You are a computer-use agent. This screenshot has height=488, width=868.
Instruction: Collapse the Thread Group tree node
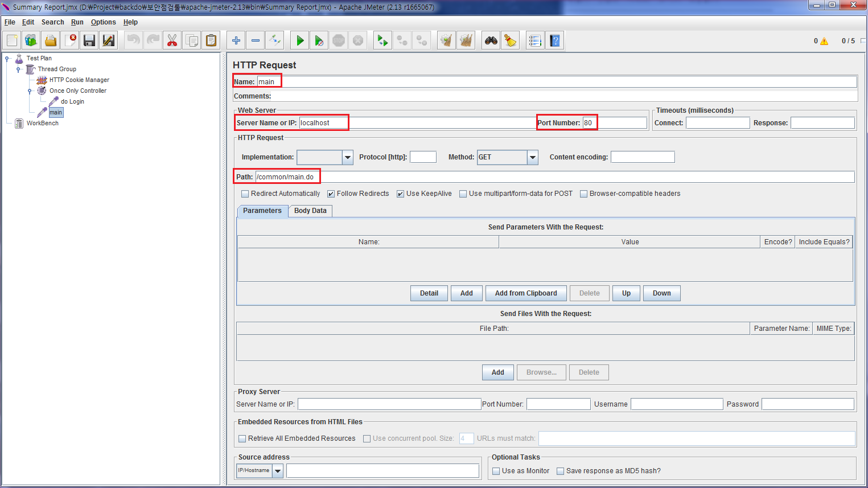click(x=19, y=69)
